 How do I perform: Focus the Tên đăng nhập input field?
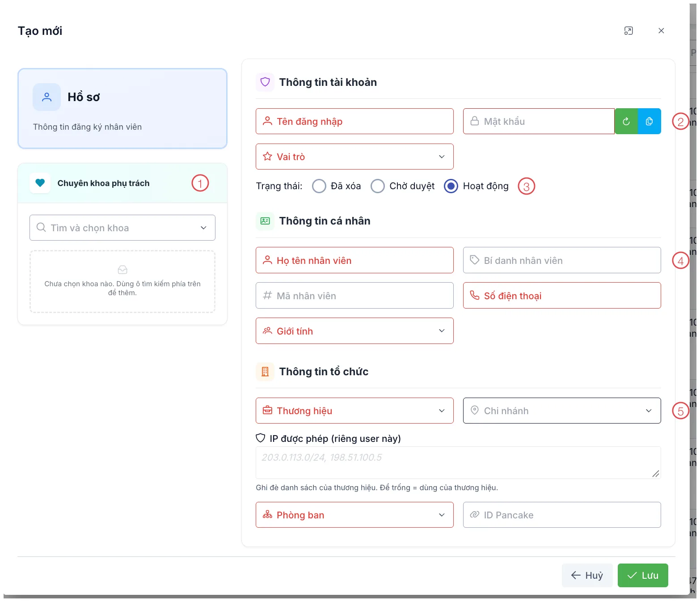[354, 121]
